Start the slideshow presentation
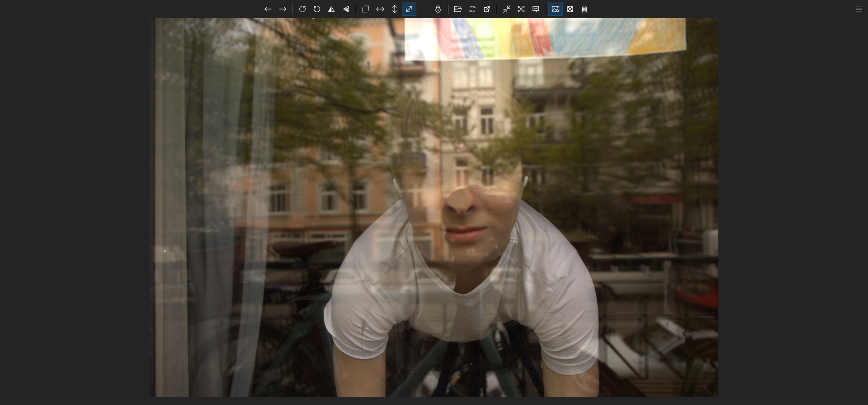Screen dimensions: 868x405 [x=536, y=9]
